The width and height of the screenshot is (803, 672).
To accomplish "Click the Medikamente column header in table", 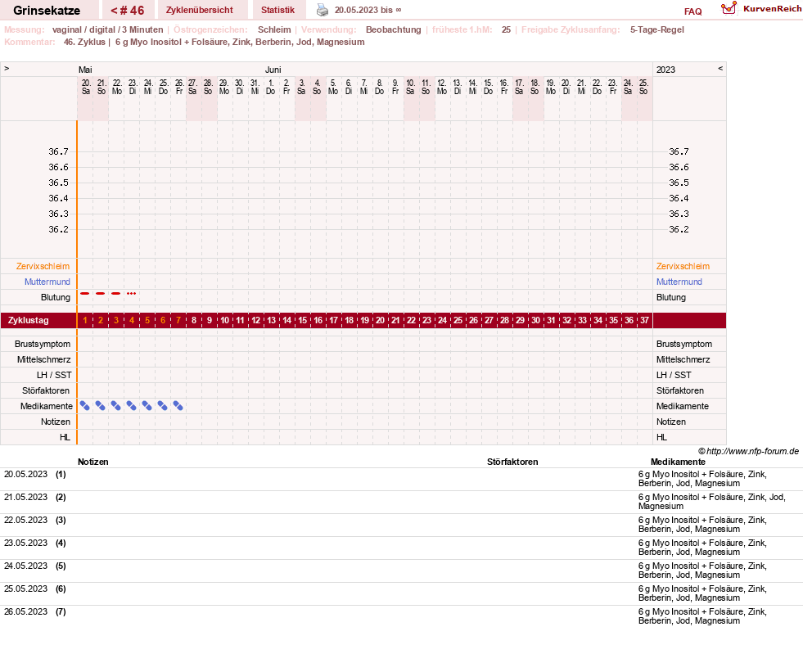I will point(678,462).
